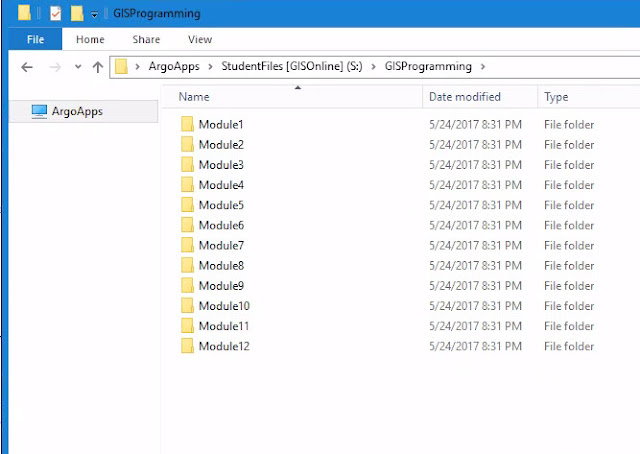Open Customize Quick Access Toolbar dropdown
This screenshot has height=454, width=640.
(x=94, y=15)
